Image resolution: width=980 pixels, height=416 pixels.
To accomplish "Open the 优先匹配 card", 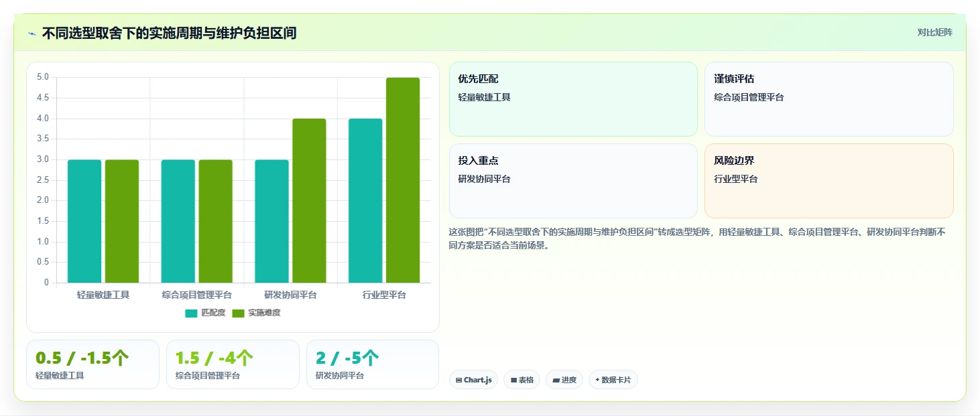I will (573, 99).
